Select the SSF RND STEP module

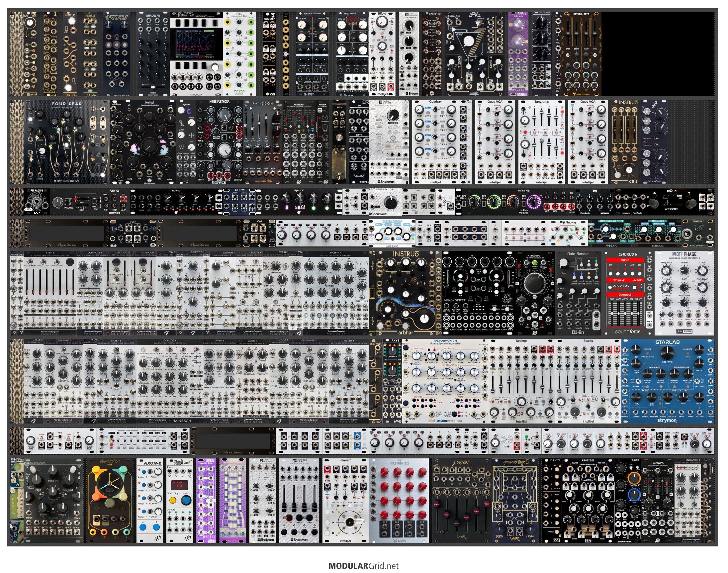tap(269, 54)
